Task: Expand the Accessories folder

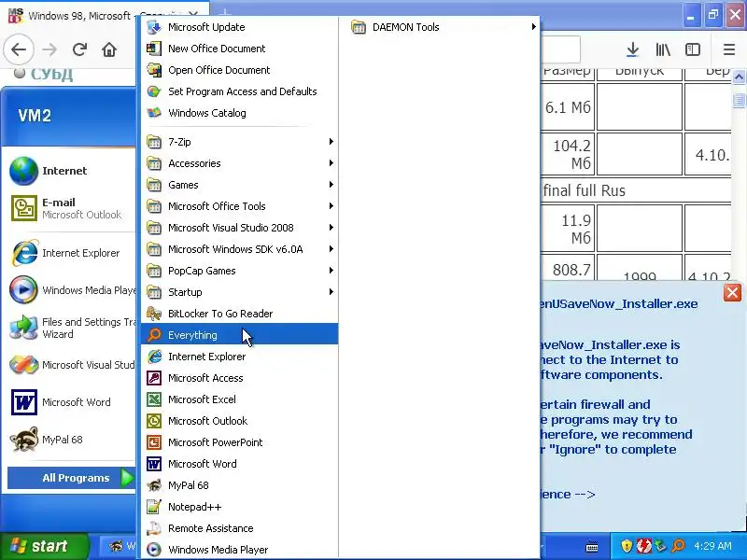Action: (240, 162)
